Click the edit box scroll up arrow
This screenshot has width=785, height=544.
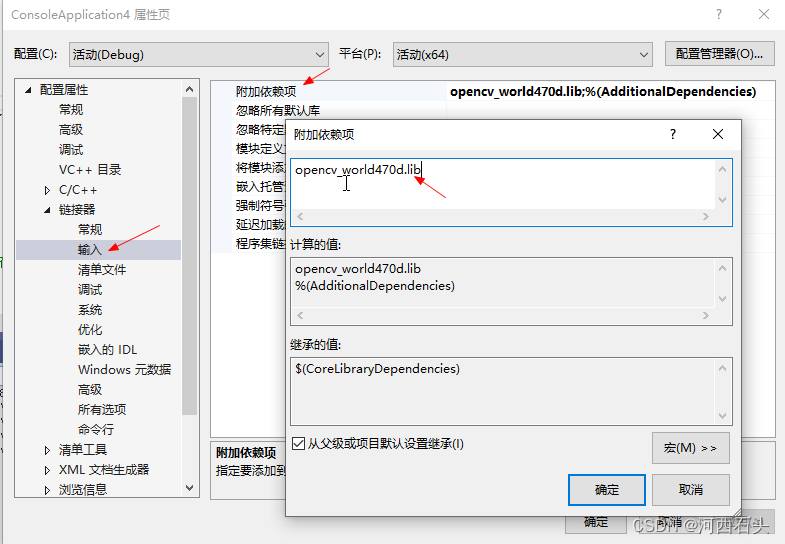(x=722, y=169)
